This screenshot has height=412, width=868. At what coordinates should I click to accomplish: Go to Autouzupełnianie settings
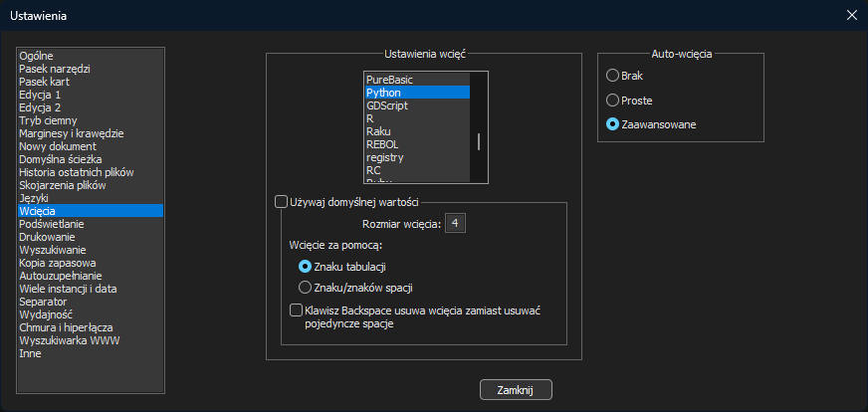(62, 276)
